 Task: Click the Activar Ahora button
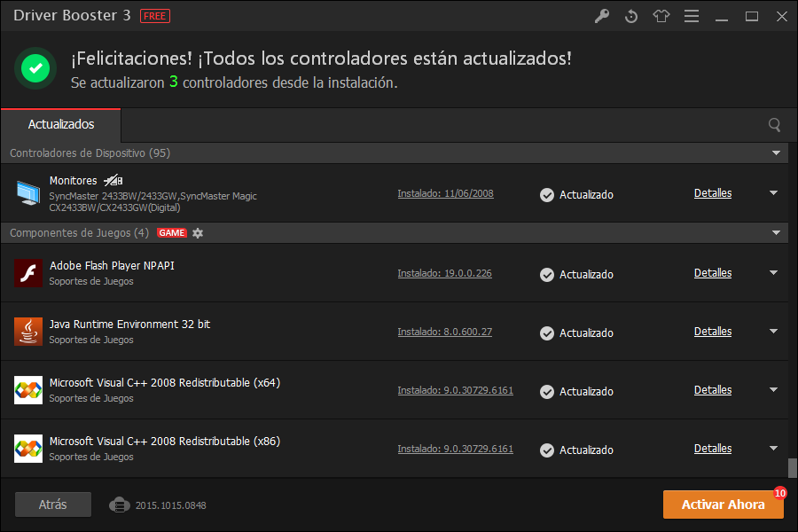pyautogui.click(x=723, y=505)
